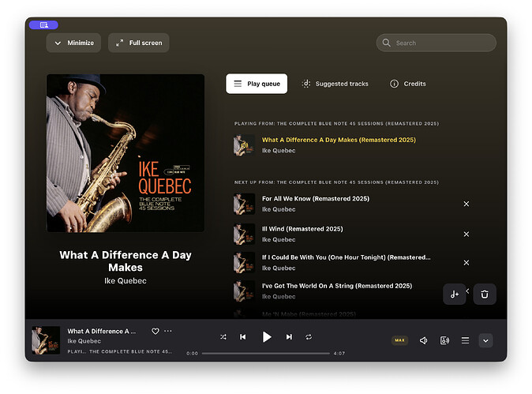Clear queue with the trash icon
This screenshot has width=532, height=394.
[485, 295]
